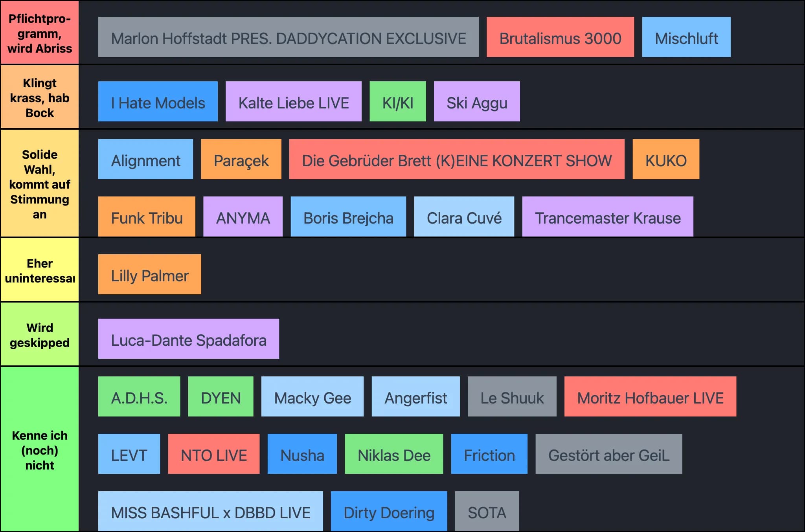
Task: Click the I Hate Models tile
Action: 157,102
